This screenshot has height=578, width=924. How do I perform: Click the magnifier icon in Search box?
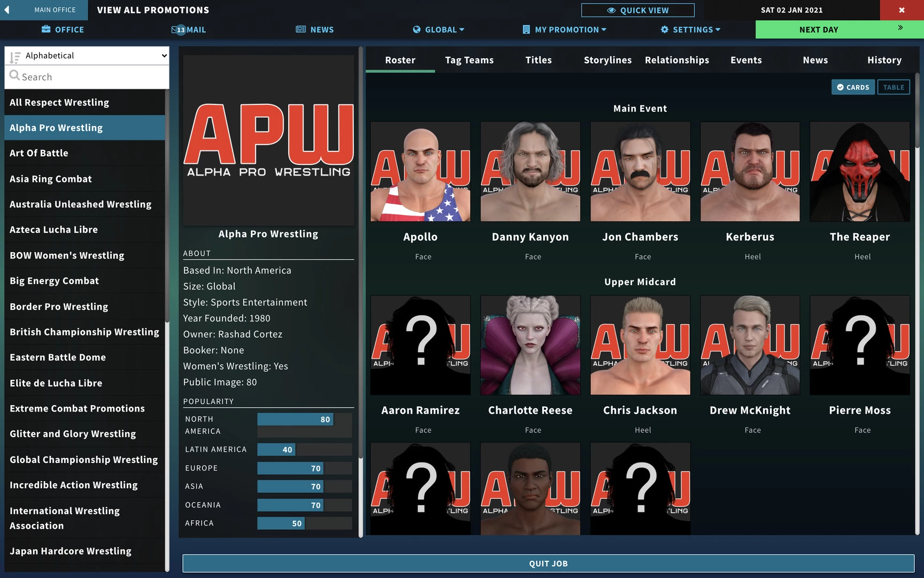point(14,75)
